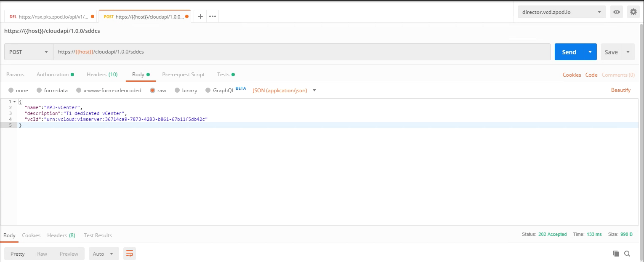Search within the response body
This screenshot has height=262, width=644.
click(x=627, y=254)
